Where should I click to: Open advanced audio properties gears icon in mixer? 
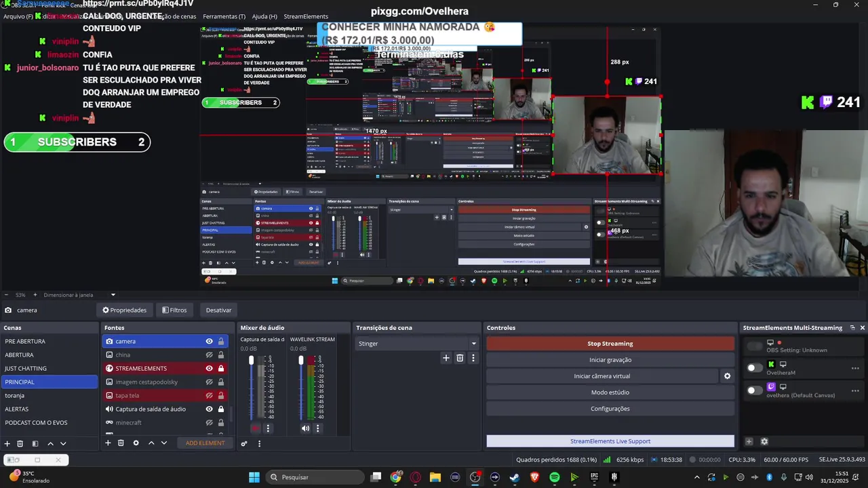[244, 443]
